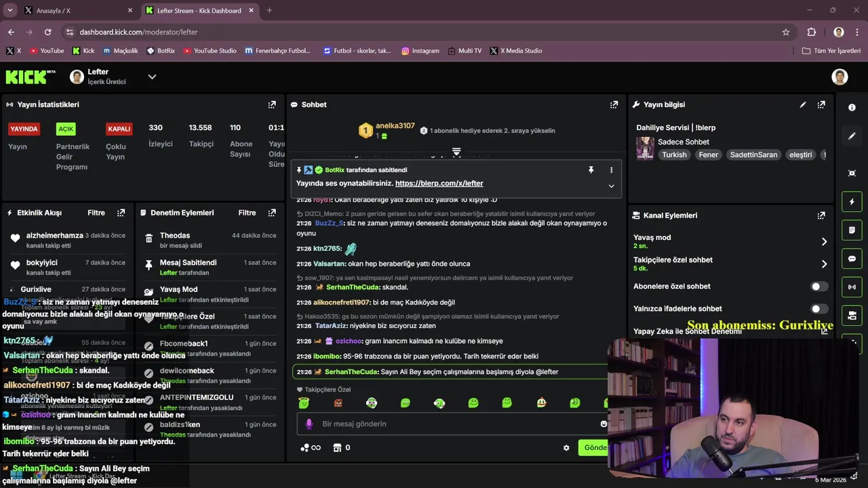Open username anelka3107 in leaderboard
Viewport: 868px width, 488px height.
pyautogui.click(x=395, y=126)
